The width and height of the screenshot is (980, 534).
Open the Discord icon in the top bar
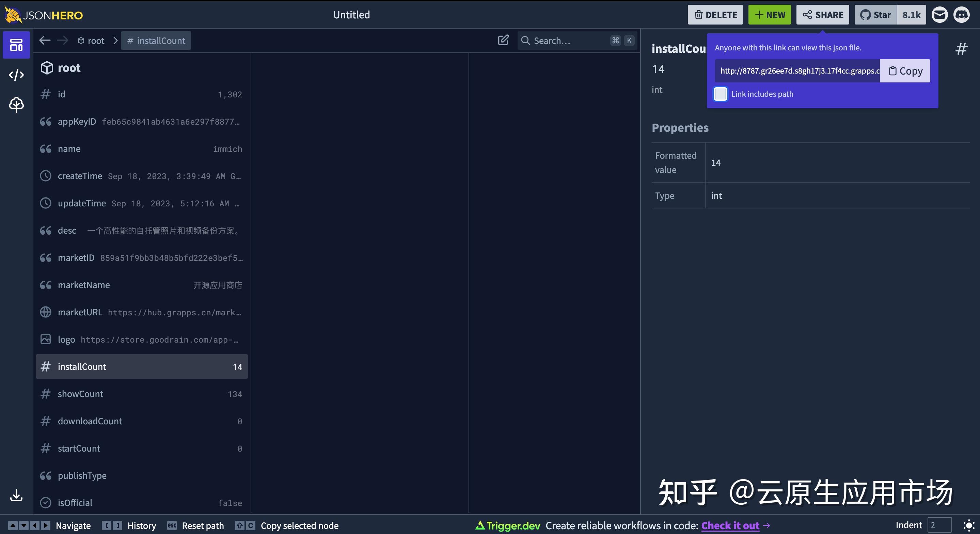tap(962, 14)
